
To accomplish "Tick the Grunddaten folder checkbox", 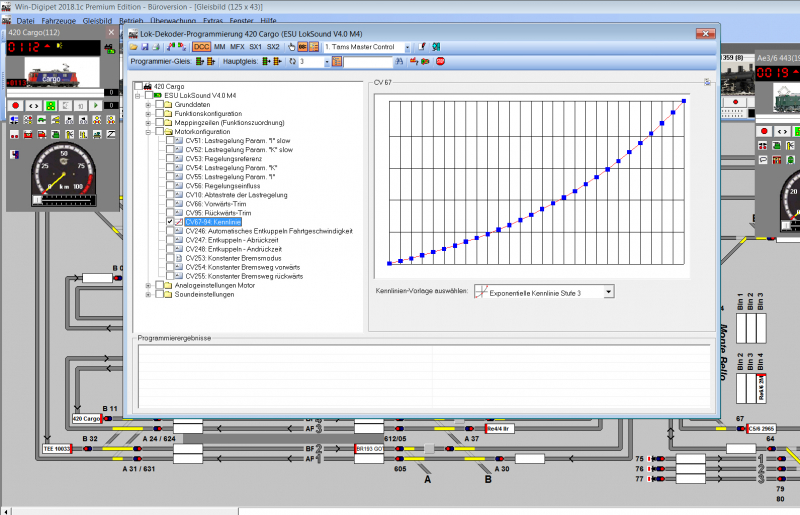I will pos(160,104).
